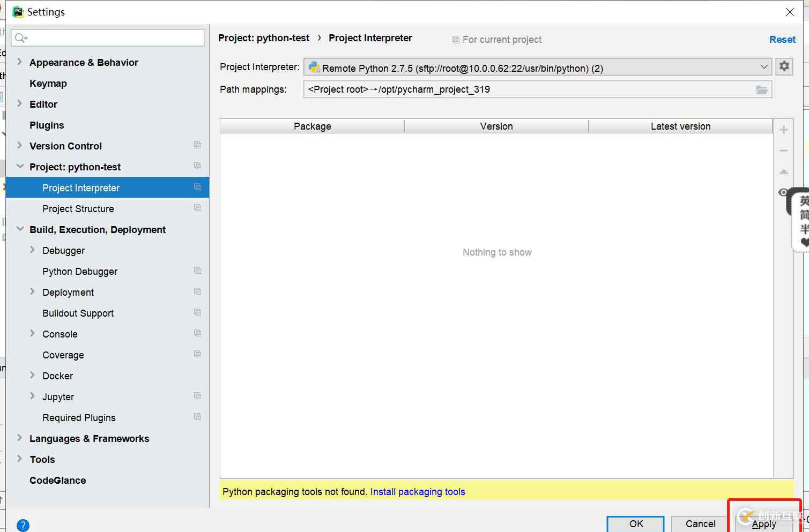This screenshot has width=809, height=532.
Task: Collapse Project: python-test section
Action: click(20, 166)
